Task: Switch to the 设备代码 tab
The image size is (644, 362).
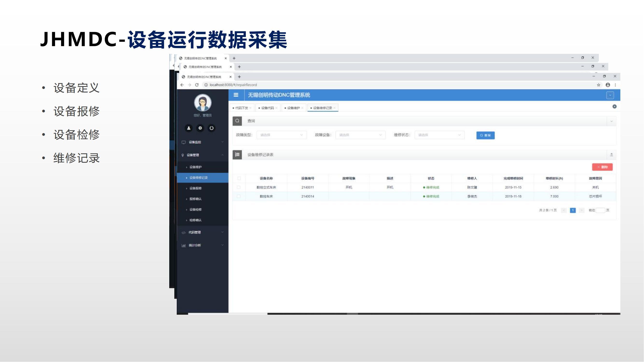Action: click(267, 108)
